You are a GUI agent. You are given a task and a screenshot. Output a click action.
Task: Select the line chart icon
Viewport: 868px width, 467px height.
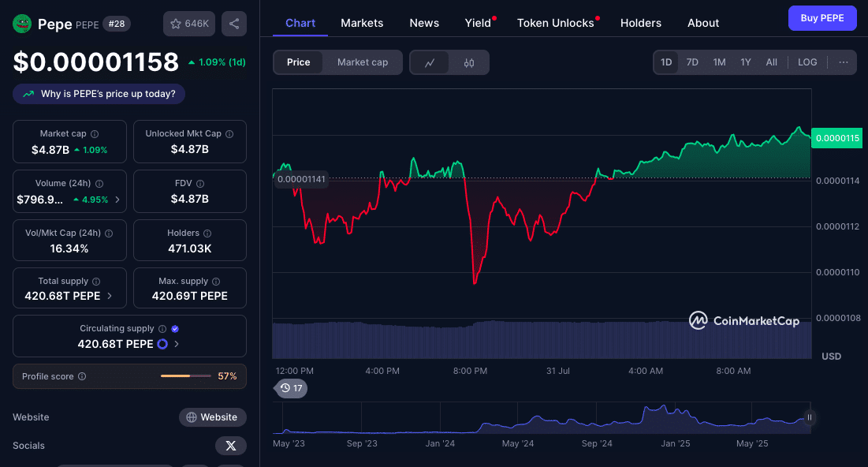pyautogui.click(x=430, y=62)
